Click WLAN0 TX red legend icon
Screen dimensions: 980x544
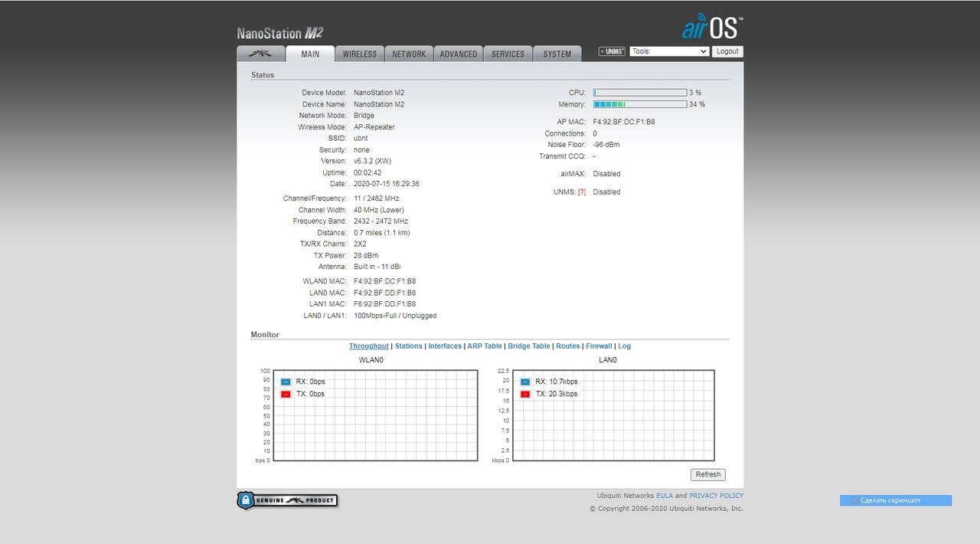(x=286, y=394)
